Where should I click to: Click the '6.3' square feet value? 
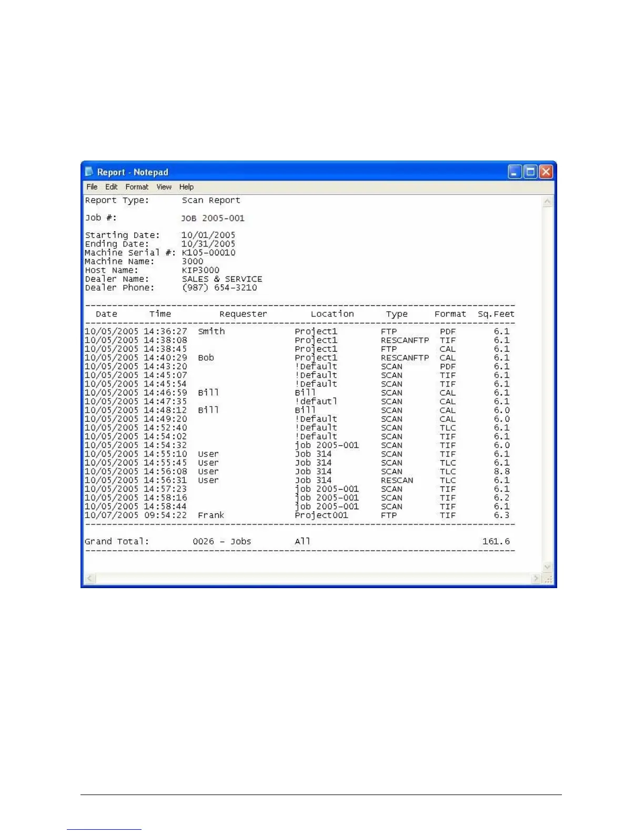pos(502,515)
